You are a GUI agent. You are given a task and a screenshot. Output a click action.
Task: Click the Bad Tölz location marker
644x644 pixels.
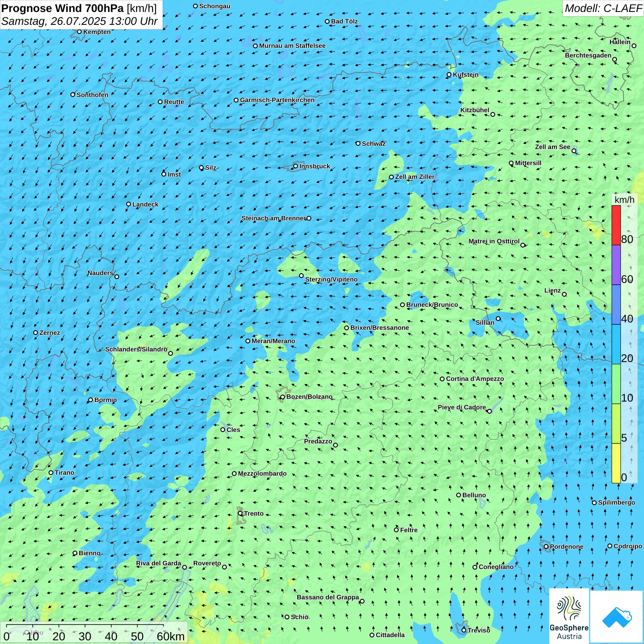click(327, 21)
